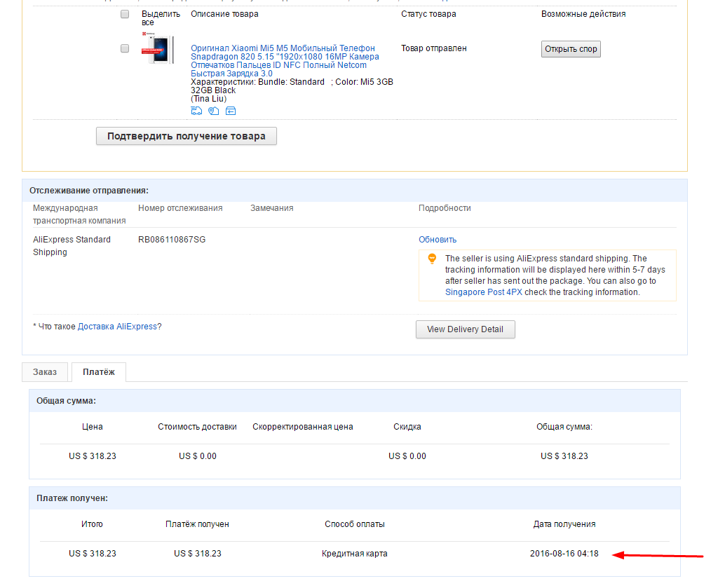The height and width of the screenshot is (588, 725).
Task: Click the delivery truck icon under the product
Action: tap(196, 111)
